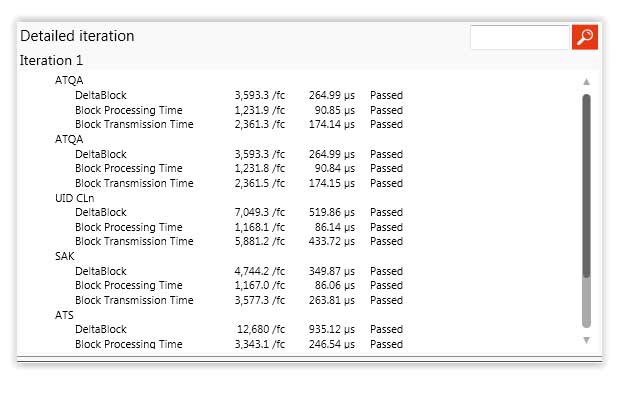Click the red magnifier search button
This screenshot has height=398, width=620.
click(584, 37)
